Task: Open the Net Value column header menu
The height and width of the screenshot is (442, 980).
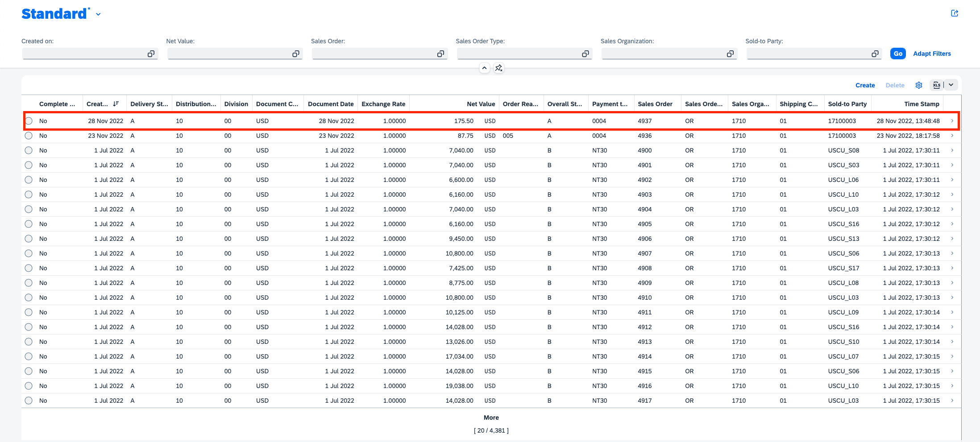Action: pyautogui.click(x=454, y=104)
